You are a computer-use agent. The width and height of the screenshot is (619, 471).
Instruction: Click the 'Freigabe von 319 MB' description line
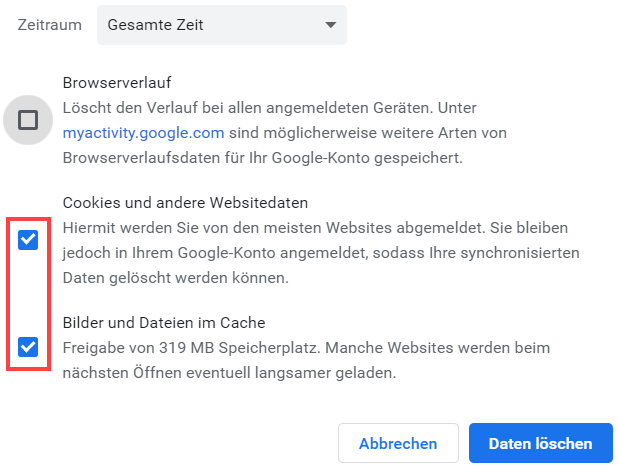pyautogui.click(x=306, y=348)
